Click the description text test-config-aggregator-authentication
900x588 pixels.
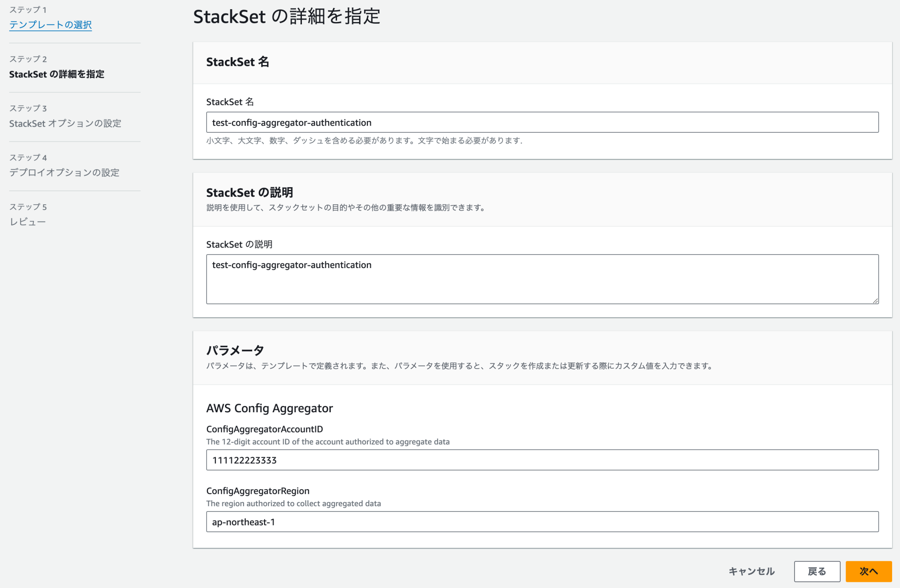coord(291,265)
